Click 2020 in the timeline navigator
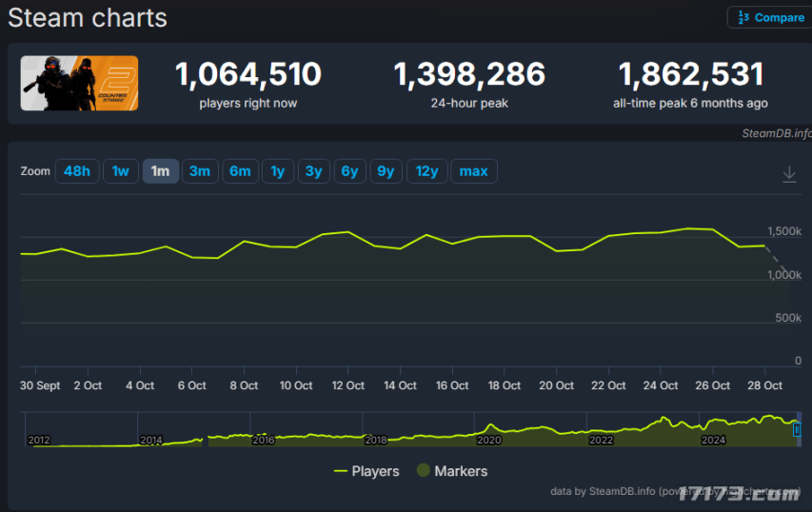This screenshot has width=812, height=512. tap(488, 440)
